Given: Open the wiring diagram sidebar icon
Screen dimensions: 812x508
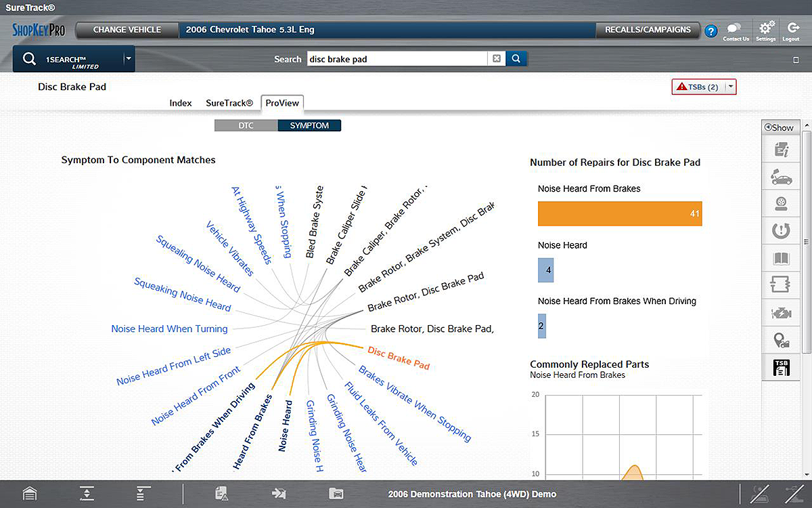Looking at the screenshot, I should tap(781, 285).
